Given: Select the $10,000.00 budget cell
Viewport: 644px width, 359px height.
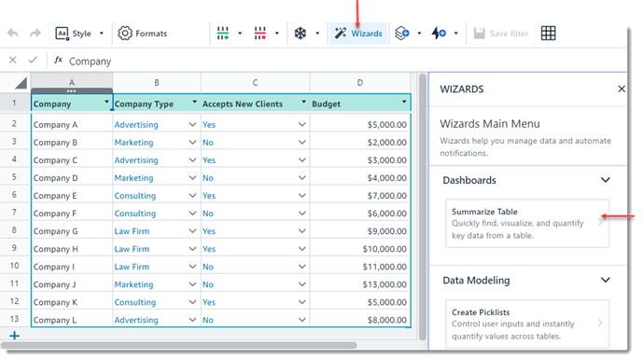Looking at the screenshot, I should 359,249.
